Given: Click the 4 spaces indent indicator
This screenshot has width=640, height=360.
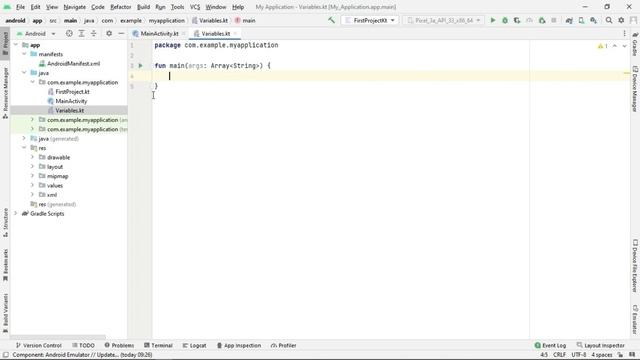Looking at the screenshot, I should [602, 355].
